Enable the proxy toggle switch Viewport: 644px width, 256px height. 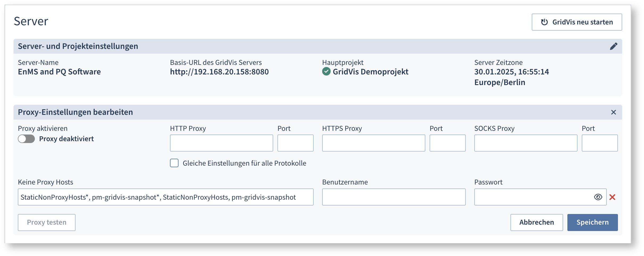[26, 139]
